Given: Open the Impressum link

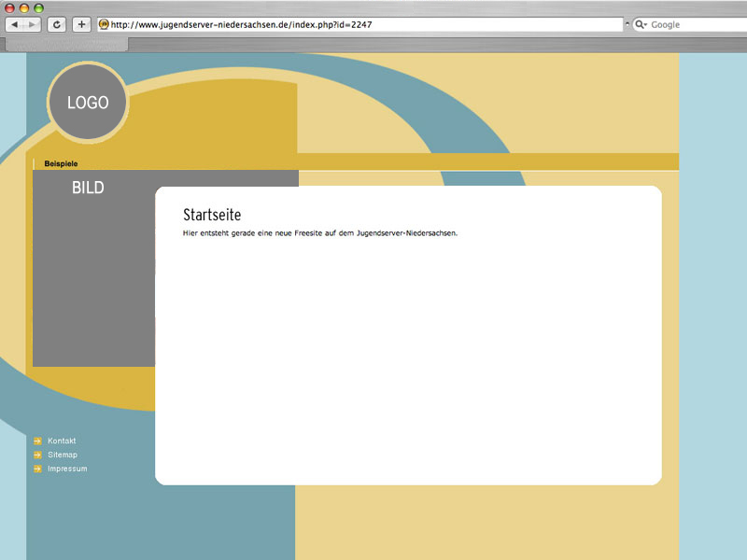Looking at the screenshot, I should pyautogui.click(x=67, y=469).
